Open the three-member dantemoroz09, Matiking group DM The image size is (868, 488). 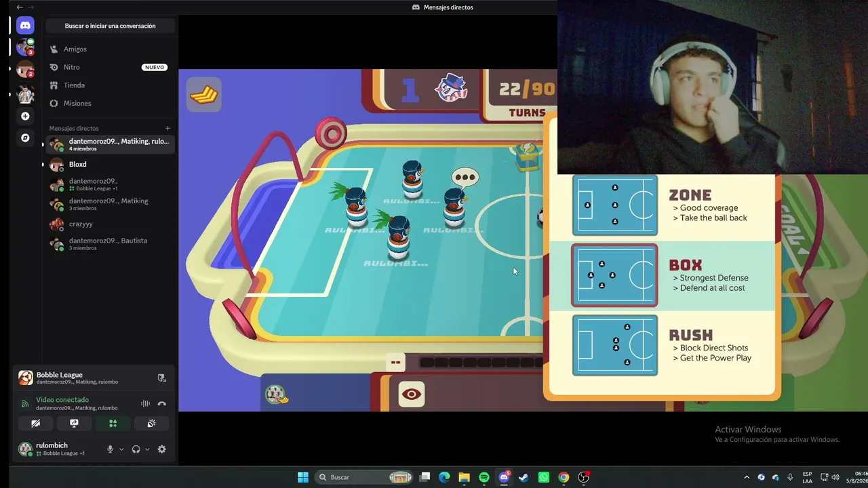coord(110,204)
